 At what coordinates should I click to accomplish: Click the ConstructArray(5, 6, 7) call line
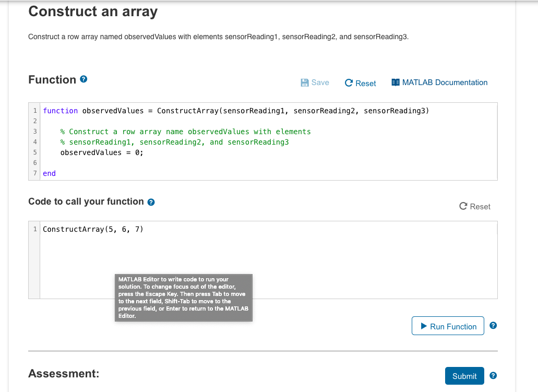(x=94, y=229)
